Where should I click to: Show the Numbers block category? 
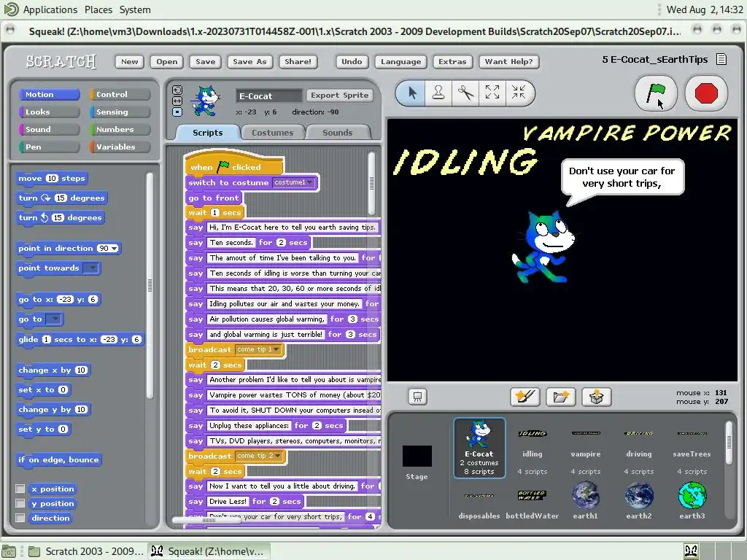[120, 129]
